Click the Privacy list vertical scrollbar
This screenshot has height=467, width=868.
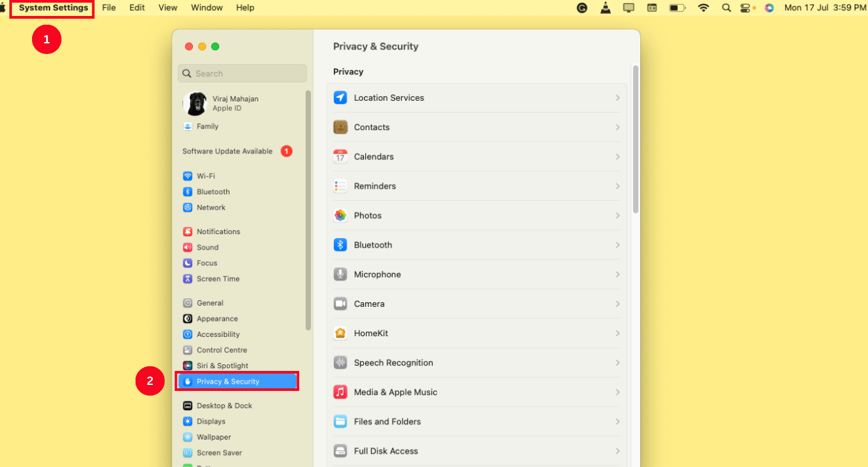click(x=636, y=139)
